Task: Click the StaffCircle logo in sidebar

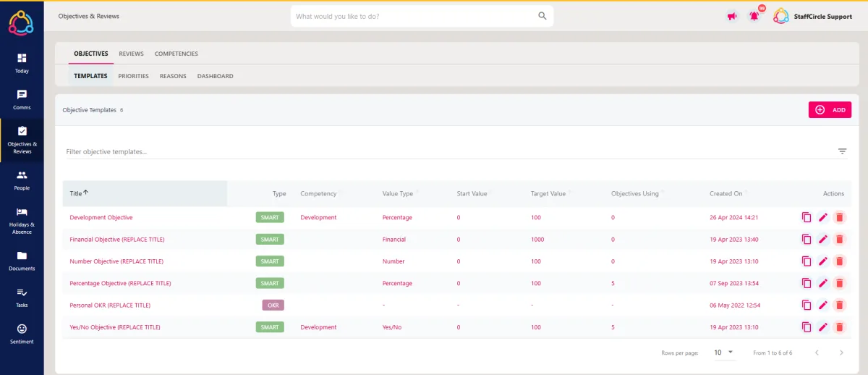Action: coord(21,22)
